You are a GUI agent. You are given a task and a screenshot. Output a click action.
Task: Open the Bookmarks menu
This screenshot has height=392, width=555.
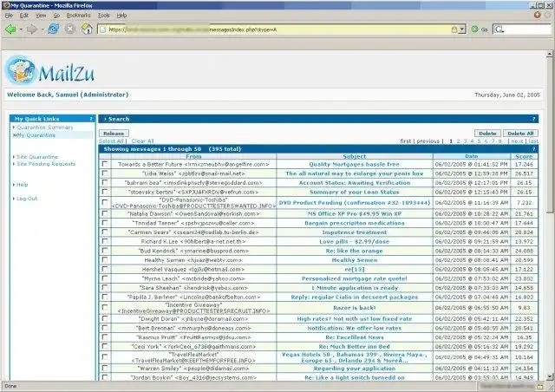tap(79, 16)
